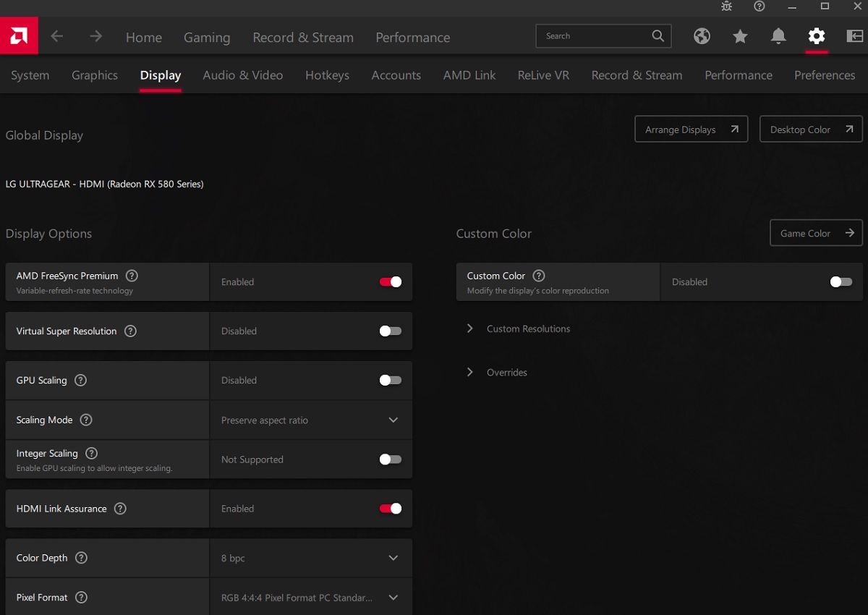Viewport: 868px width, 615px height.
Task: Enable Virtual Super Resolution toggle
Action: pyautogui.click(x=391, y=331)
